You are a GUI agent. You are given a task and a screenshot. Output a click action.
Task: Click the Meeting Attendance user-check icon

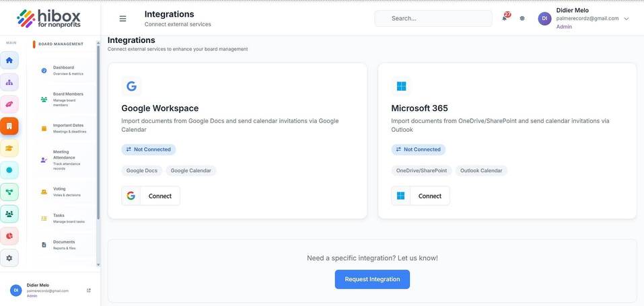click(x=44, y=160)
